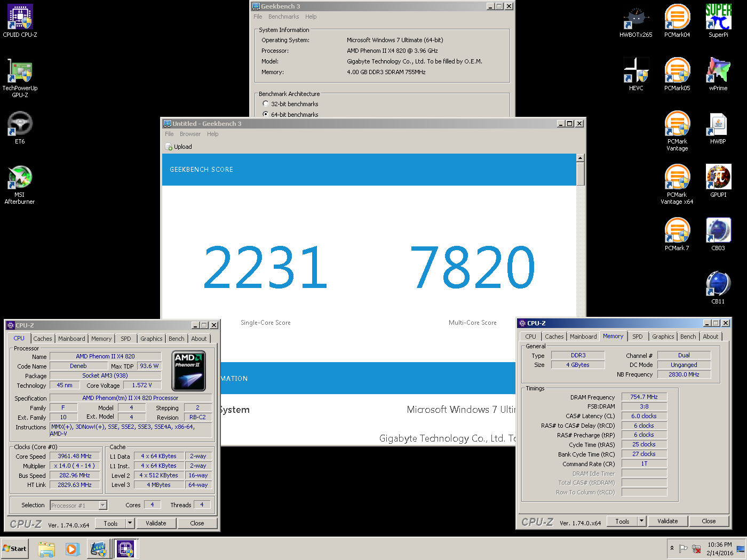
Task: Click Validate button in left CPU-Z
Action: point(156,523)
